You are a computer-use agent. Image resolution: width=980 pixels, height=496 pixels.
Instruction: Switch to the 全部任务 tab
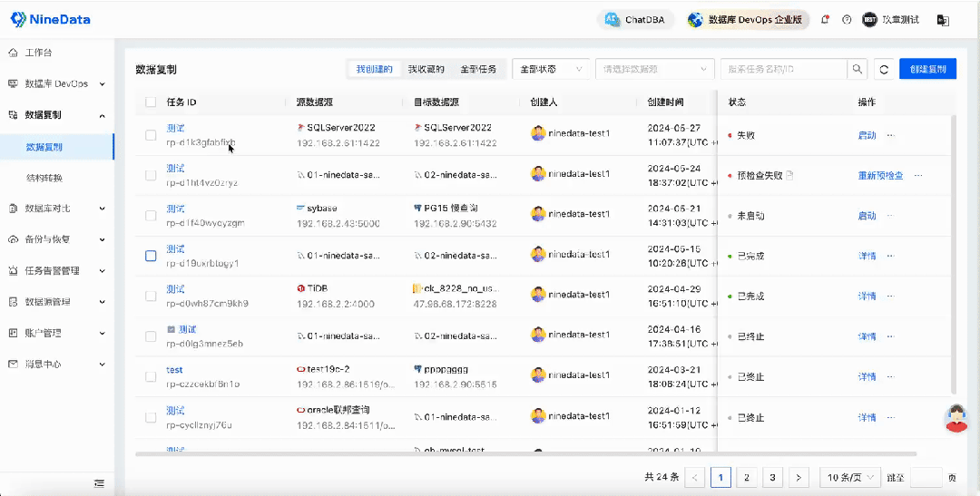(x=479, y=69)
